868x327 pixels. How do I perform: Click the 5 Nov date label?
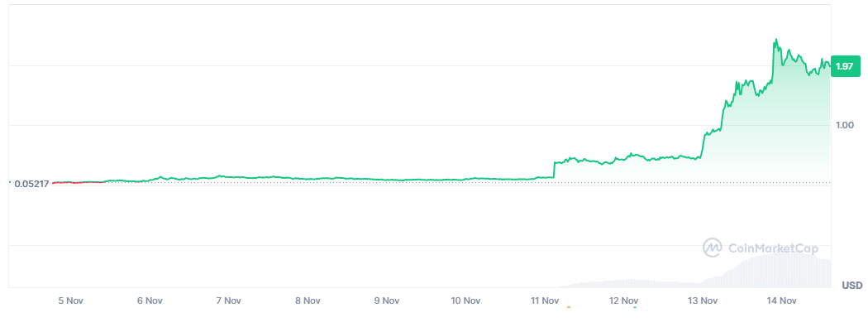pos(70,301)
